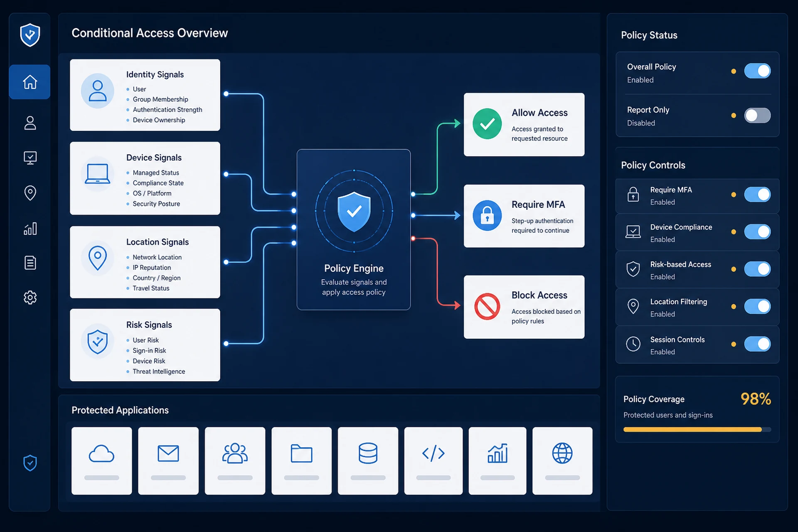Open the monitor checkmark devices sidebar icon

coord(30,158)
